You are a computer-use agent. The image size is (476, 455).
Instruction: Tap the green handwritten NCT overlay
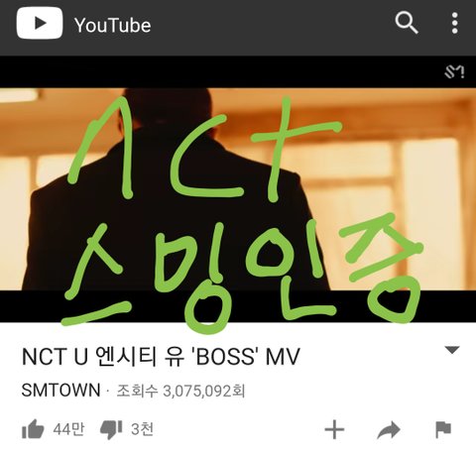click(x=205, y=149)
